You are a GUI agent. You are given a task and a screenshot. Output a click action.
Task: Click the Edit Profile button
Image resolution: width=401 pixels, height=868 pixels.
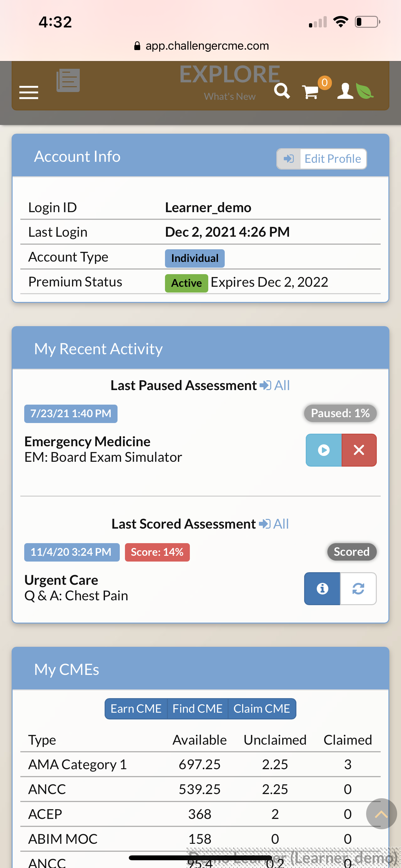pos(322,159)
